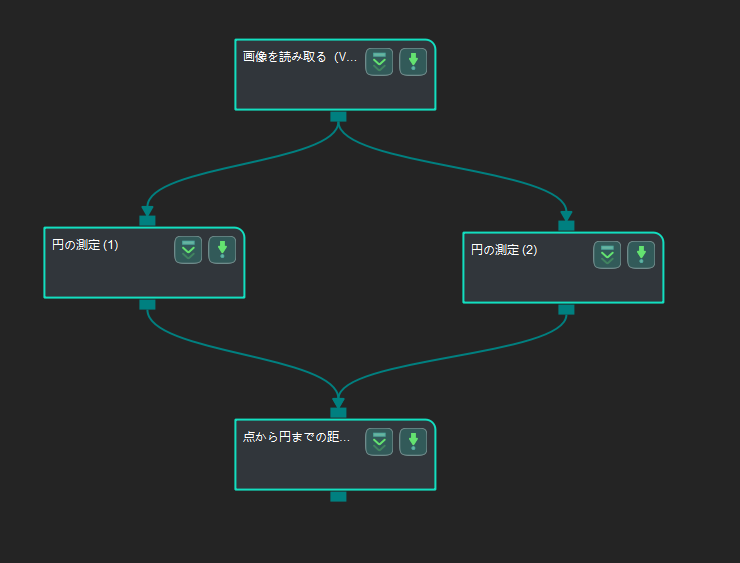Click output port below 円の測定 (2) node
The height and width of the screenshot is (563, 740).
(x=566, y=310)
